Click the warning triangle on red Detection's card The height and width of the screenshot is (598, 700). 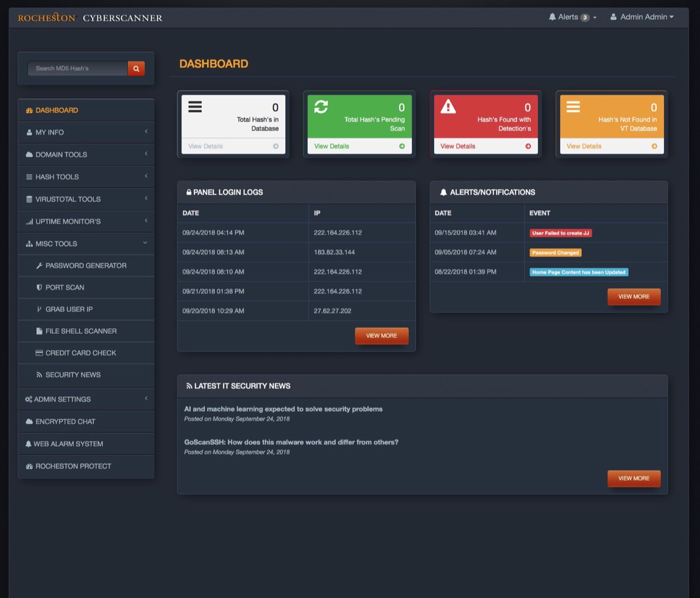448,106
